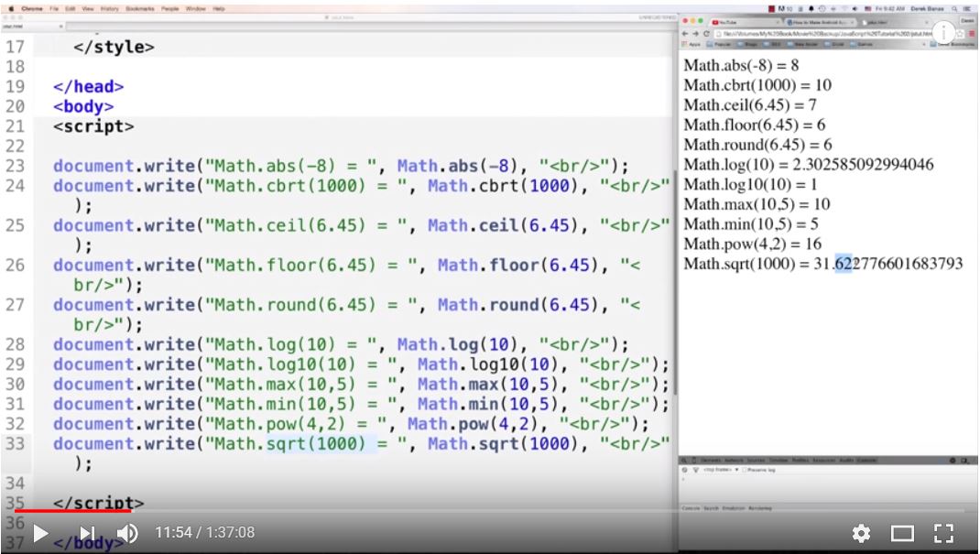This screenshot has height=554, width=980.
Task: Toggle the DevTools console filter icon
Action: 696,470
